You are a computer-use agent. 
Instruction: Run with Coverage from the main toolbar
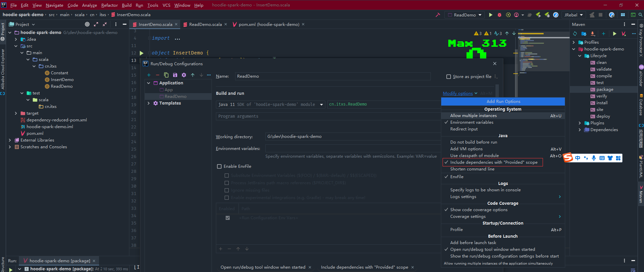508,15
